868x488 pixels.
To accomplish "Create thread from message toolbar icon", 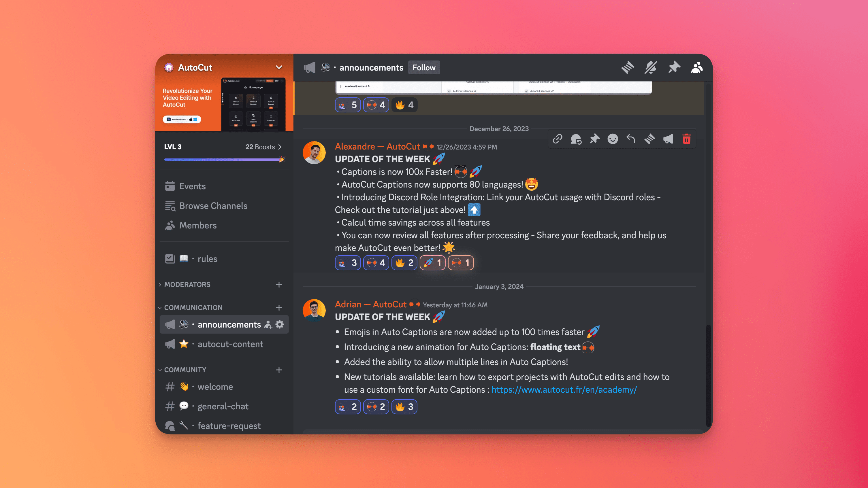I will coord(649,139).
